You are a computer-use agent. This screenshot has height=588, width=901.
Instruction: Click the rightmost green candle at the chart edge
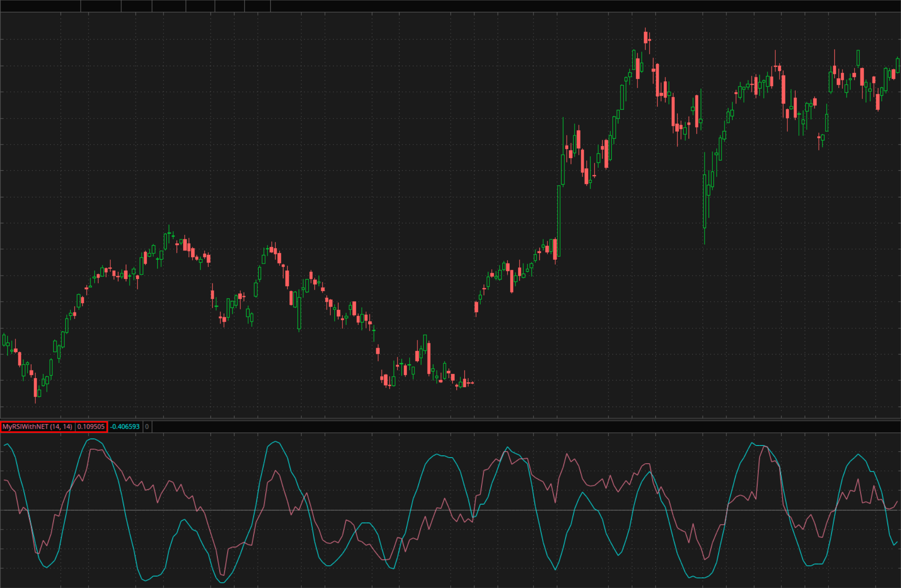coord(898,65)
